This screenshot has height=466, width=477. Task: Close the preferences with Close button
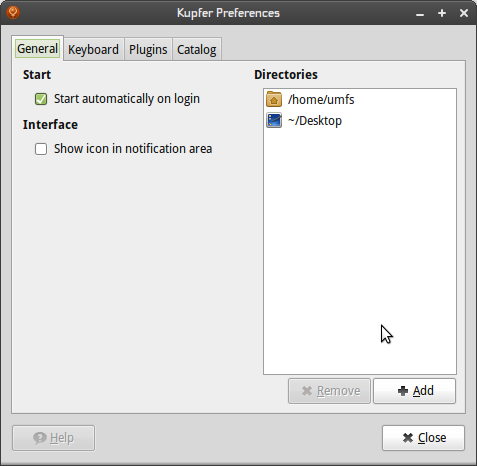click(423, 438)
